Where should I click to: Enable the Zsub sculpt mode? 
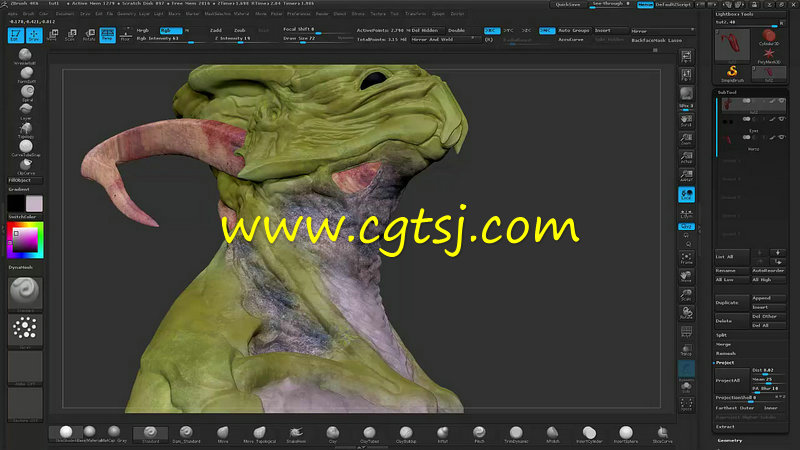coord(240,31)
